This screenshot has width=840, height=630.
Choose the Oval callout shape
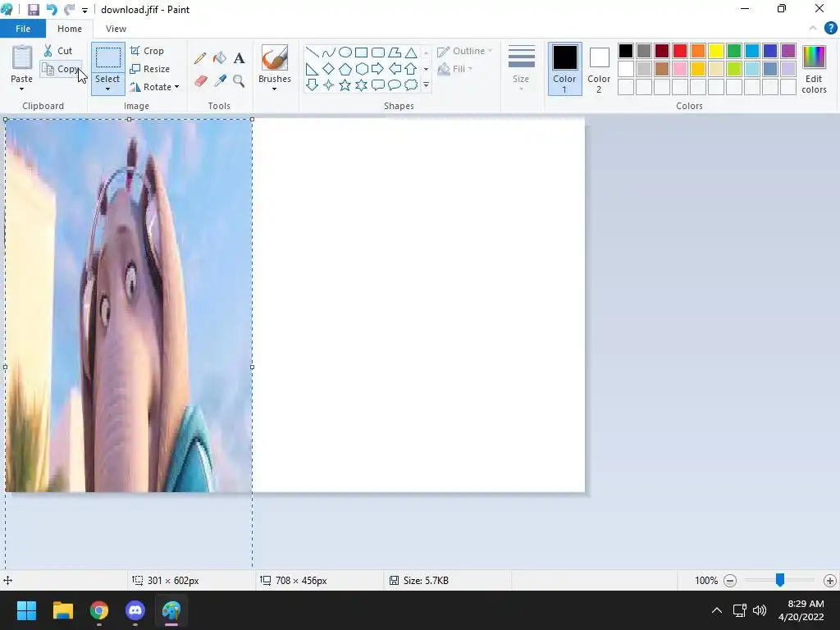pyautogui.click(x=395, y=84)
